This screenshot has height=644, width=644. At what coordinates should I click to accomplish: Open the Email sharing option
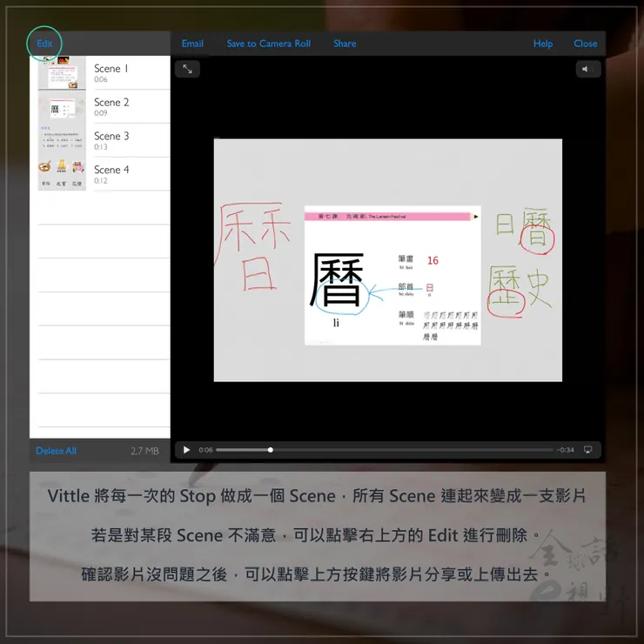pyautogui.click(x=192, y=44)
